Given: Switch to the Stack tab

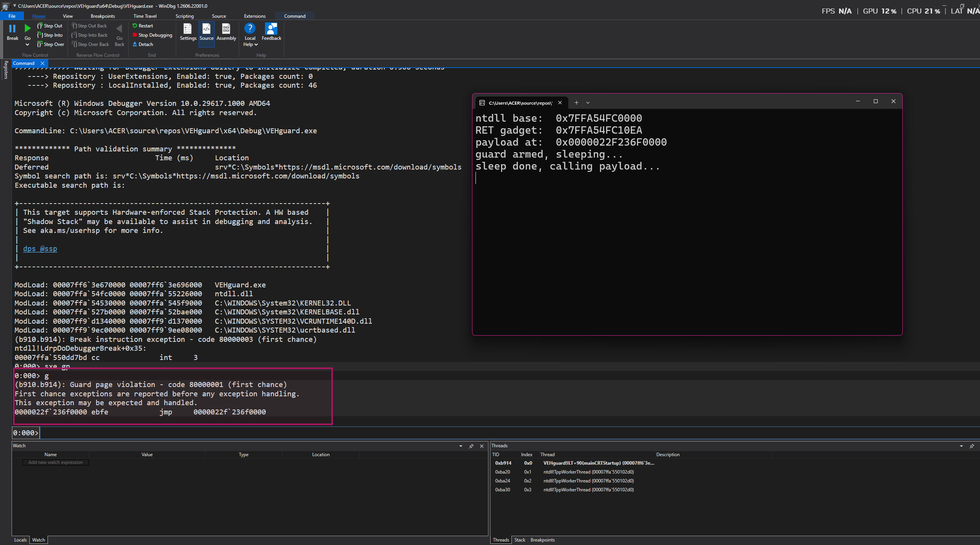Looking at the screenshot, I should coord(520,540).
